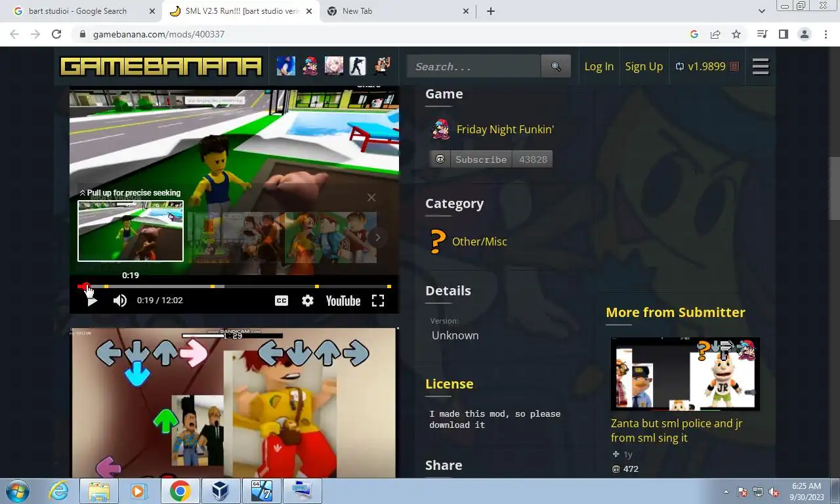
Task: Click the red changelog icon beside version
Action: click(734, 66)
